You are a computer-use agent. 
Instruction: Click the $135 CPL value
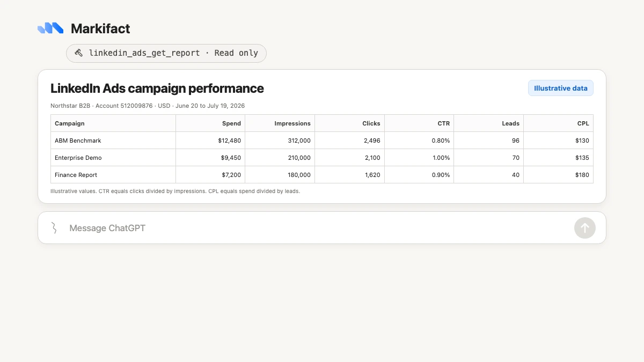tap(582, 158)
